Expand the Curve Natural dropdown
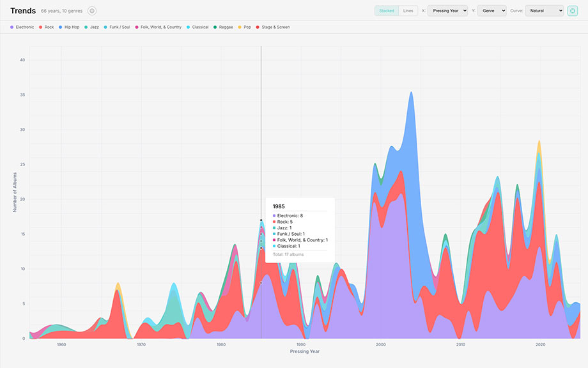This screenshot has height=368, width=588. click(x=544, y=11)
